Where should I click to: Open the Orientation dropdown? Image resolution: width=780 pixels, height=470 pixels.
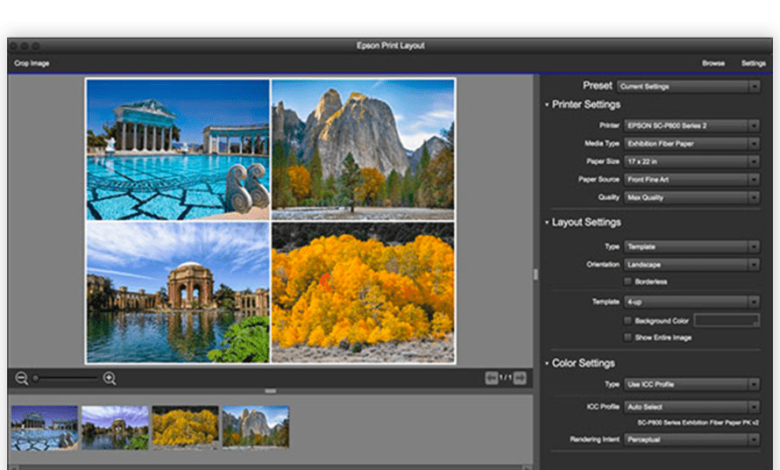692,265
